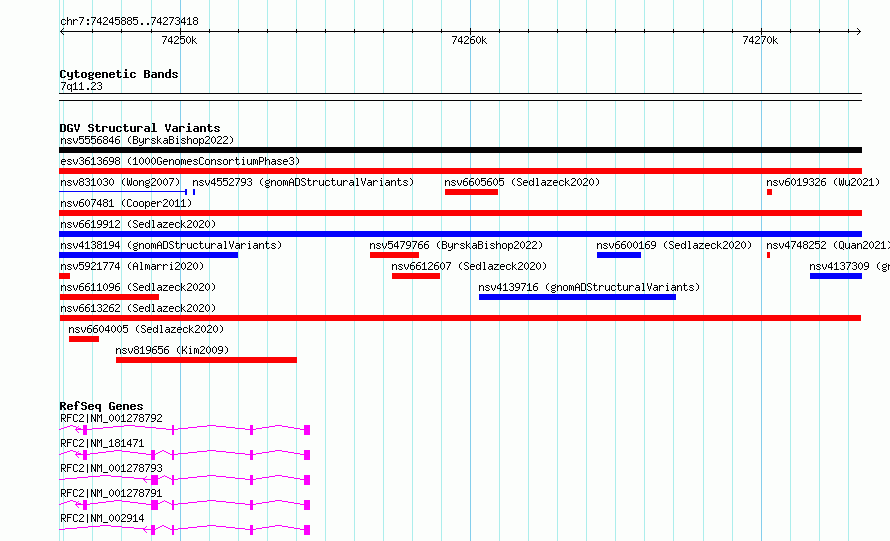Click small red nsv6019326 marker
The height and width of the screenshot is (541, 890).
(x=769, y=192)
